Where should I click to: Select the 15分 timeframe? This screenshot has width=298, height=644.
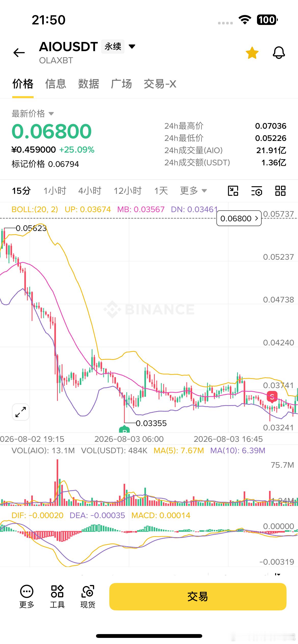(x=21, y=191)
